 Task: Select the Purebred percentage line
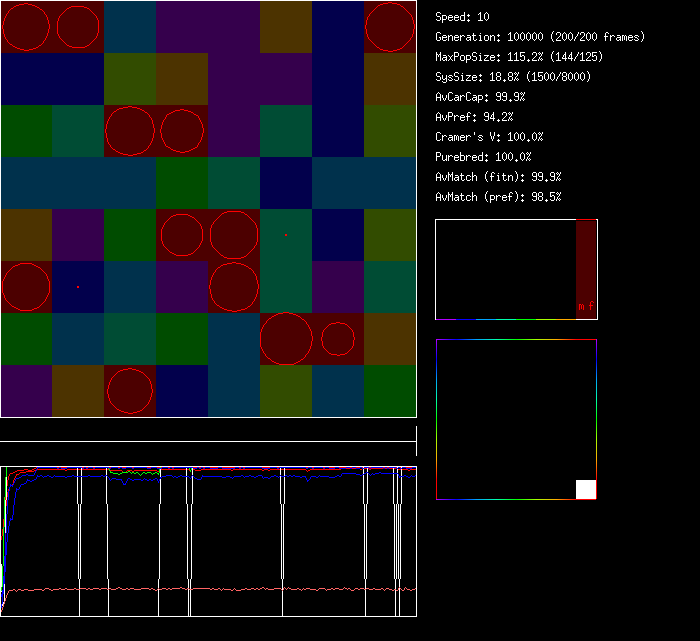point(483,157)
